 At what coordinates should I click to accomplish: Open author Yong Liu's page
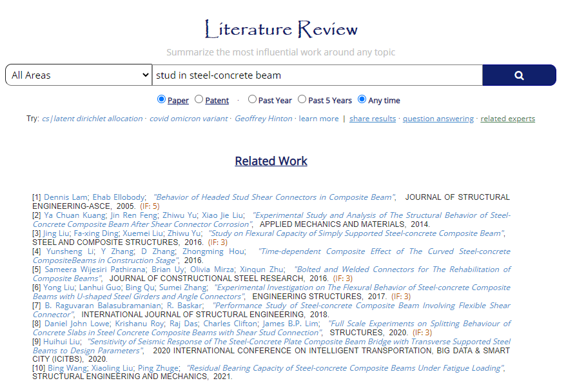click(x=59, y=288)
